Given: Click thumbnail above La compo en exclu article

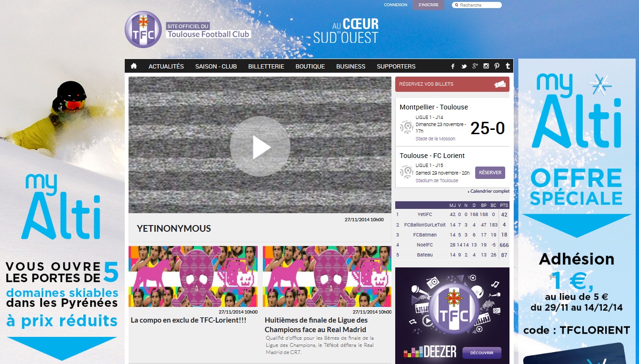Looking at the screenshot, I should [193, 276].
